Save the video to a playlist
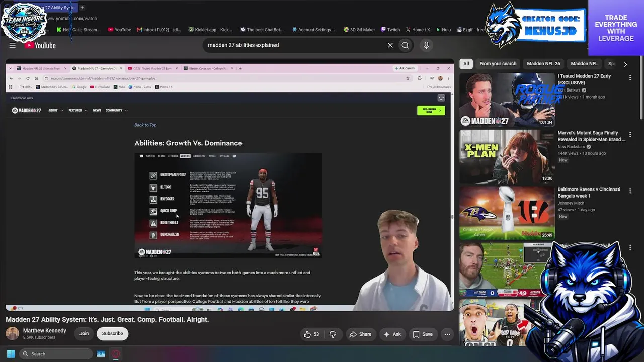 [x=422, y=334]
